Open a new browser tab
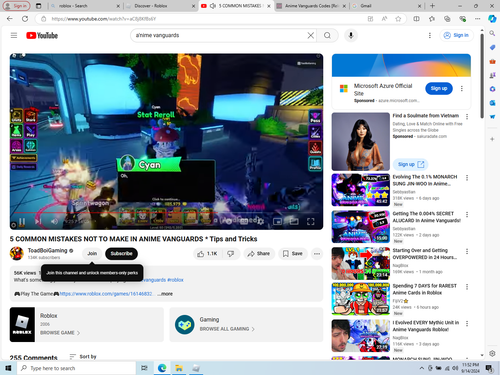Image resolution: width=500 pixels, height=375 pixels. pos(432,6)
